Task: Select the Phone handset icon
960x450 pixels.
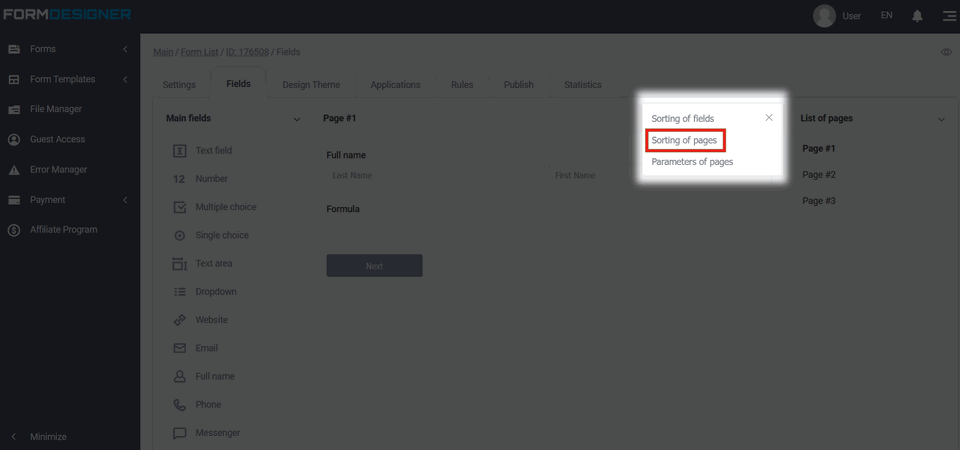Action: click(x=179, y=405)
